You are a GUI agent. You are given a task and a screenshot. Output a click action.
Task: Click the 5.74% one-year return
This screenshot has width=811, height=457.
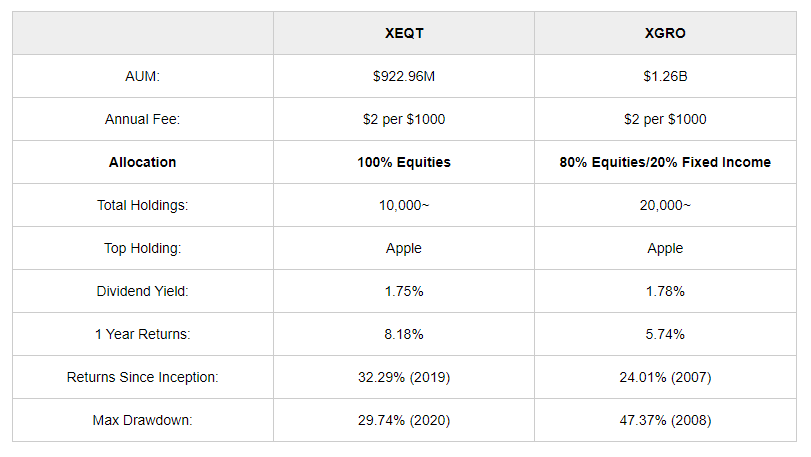coord(665,334)
